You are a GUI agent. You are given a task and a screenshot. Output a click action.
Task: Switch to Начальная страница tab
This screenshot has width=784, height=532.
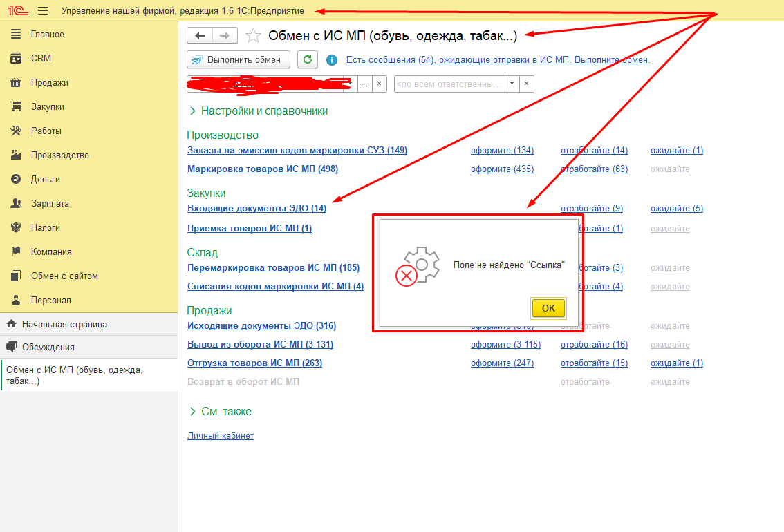[64, 325]
